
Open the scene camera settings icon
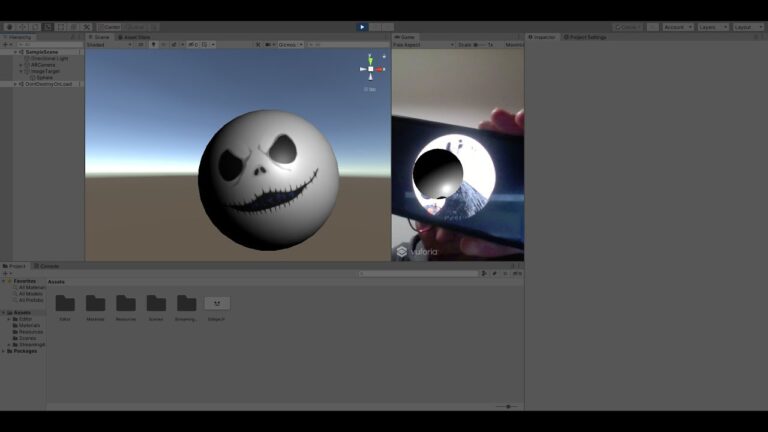[268, 45]
